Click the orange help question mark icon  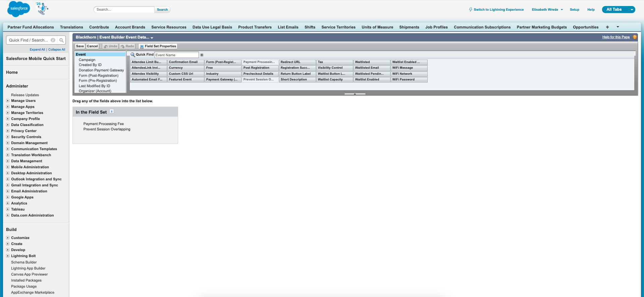635,37
